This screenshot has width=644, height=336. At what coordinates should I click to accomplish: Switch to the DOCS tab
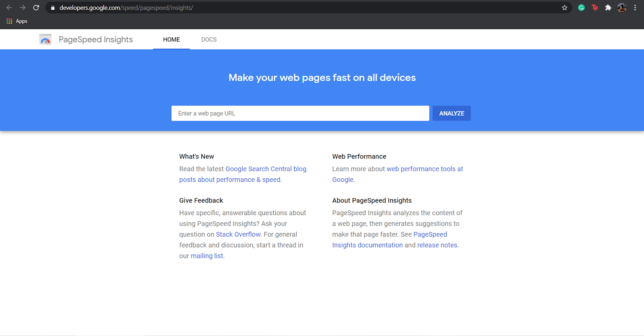209,39
